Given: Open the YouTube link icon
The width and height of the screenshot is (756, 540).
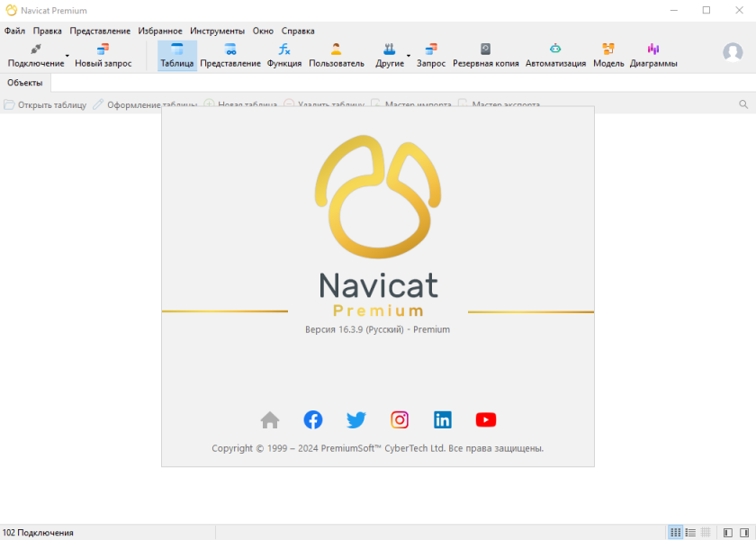Looking at the screenshot, I should (485, 420).
